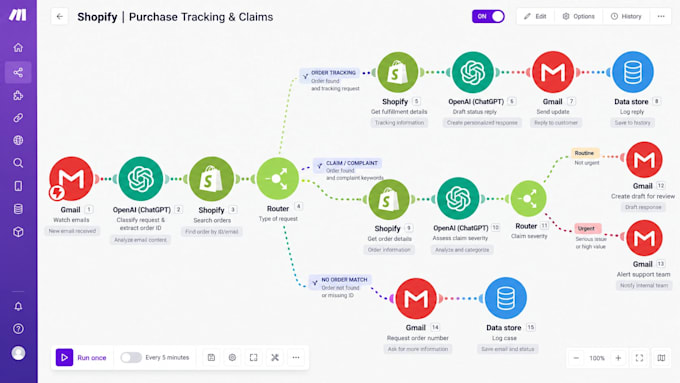Click the Urgent filter label
The width and height of the screenshot is (680, 383).
click(x=588, y=228)
